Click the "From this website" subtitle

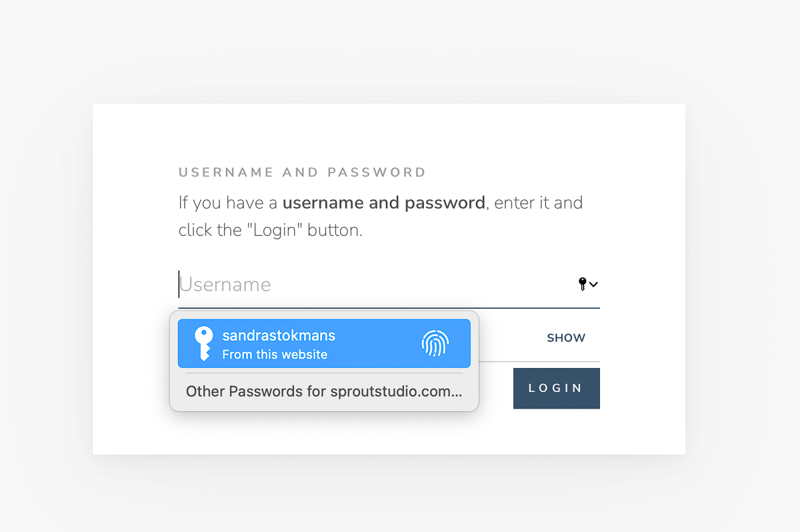click(x=275, y=355)
